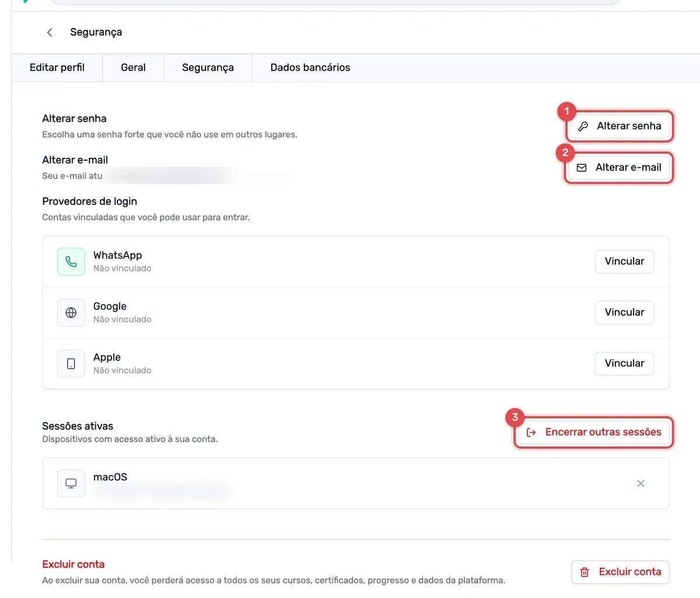Link WhatsApp with its Vincular button
The image size is (700, 598).
tap(624, 261)
